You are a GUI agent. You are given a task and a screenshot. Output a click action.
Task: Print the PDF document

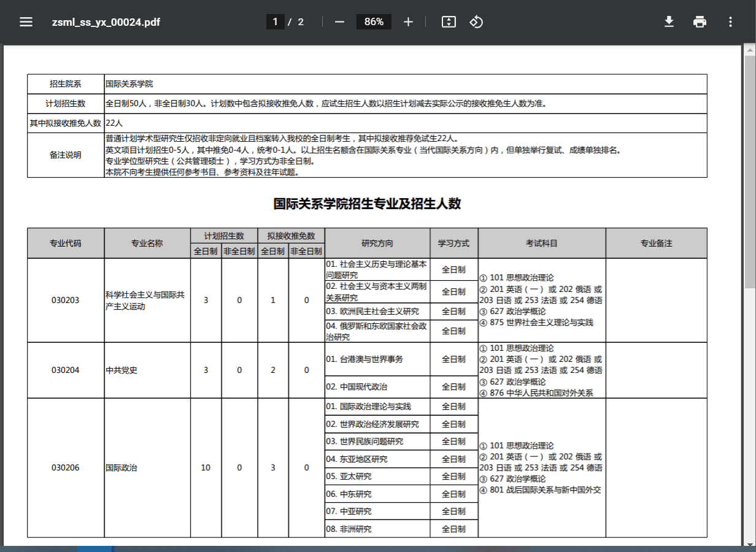[700, 22]
